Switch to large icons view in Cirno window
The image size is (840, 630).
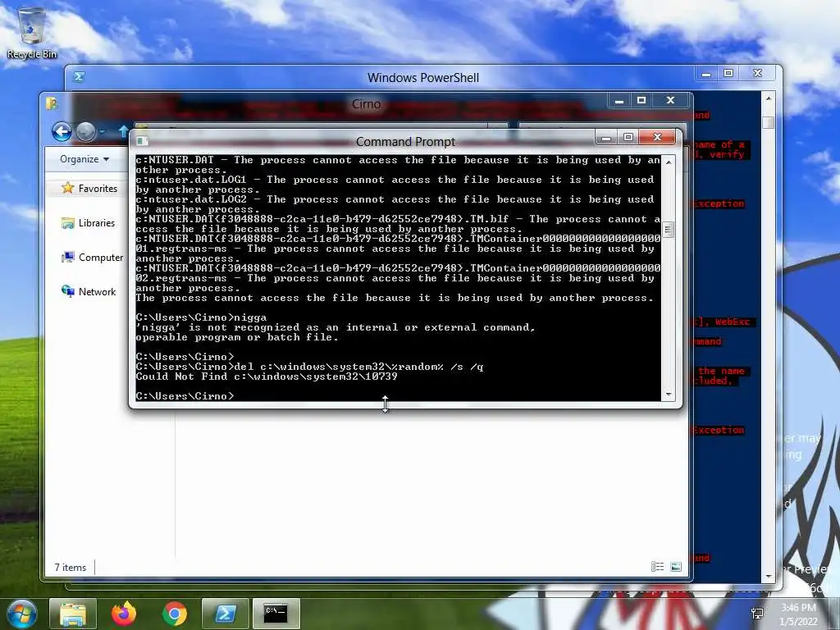point(676,567)
